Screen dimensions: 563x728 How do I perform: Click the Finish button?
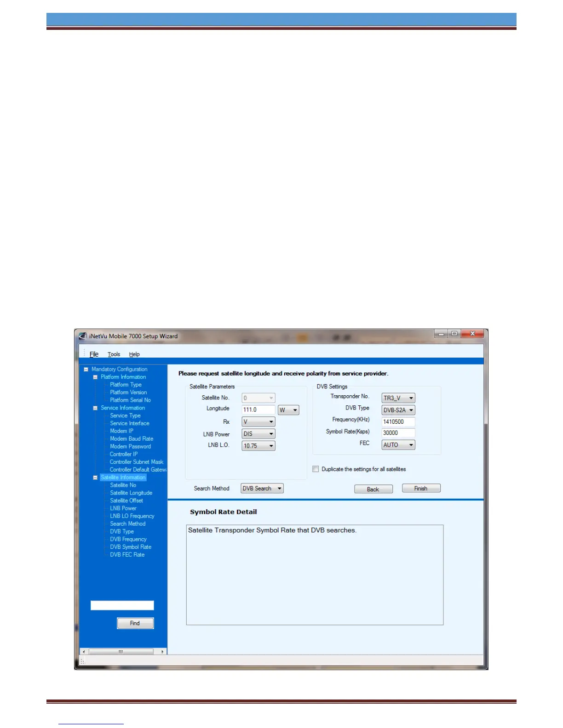[x=421, y=488]
